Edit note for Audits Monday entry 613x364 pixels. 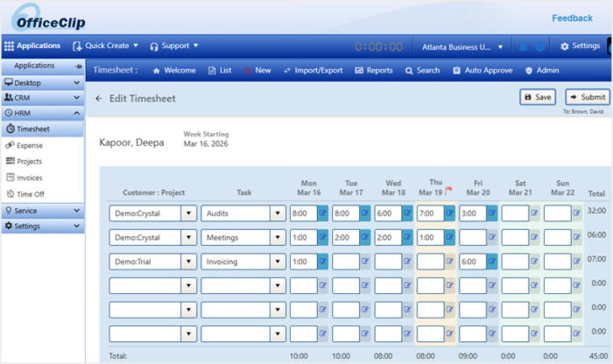[323, 213]
